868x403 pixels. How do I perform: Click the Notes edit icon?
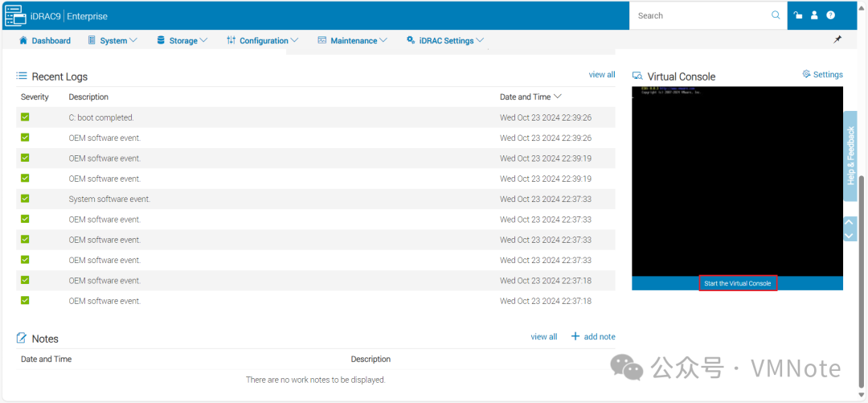pos(22,338)
